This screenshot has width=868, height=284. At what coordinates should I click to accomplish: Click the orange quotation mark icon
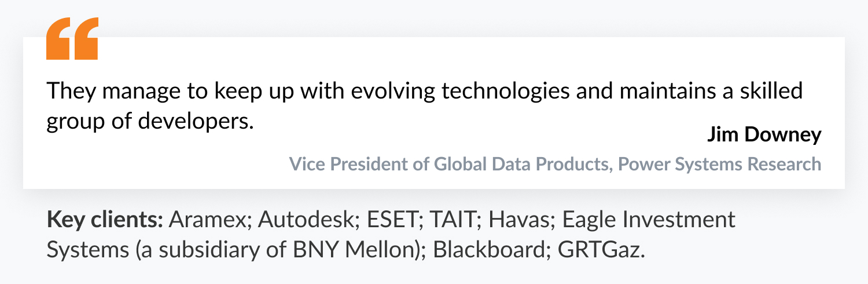(72, 39)
